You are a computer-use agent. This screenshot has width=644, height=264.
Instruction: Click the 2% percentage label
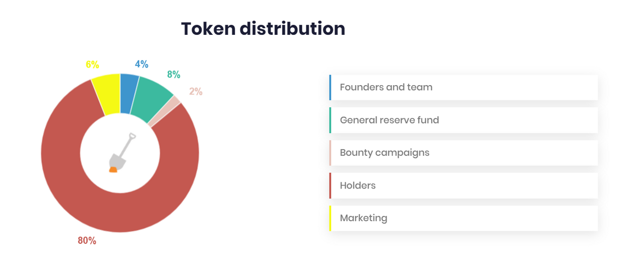click(196, 92)
